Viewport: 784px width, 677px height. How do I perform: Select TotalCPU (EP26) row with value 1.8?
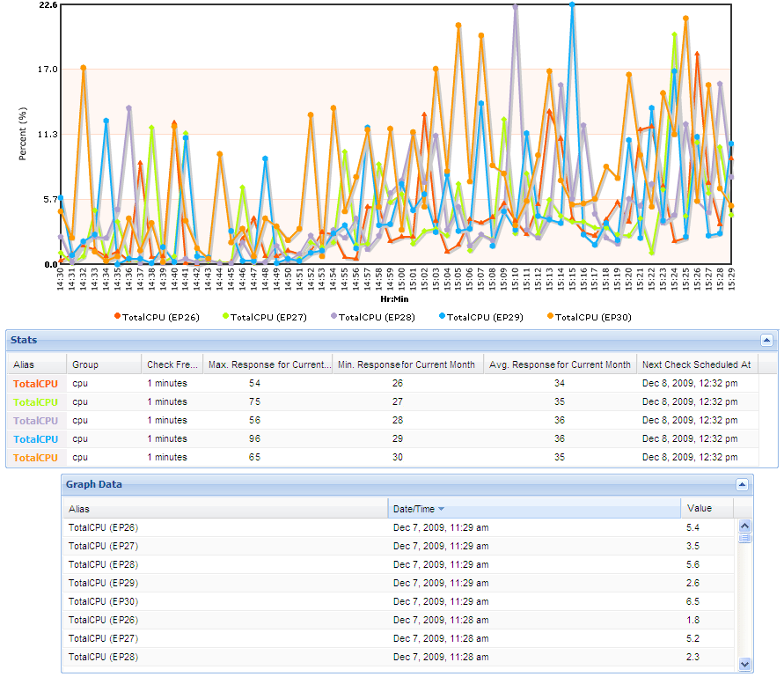click(399, 620)
